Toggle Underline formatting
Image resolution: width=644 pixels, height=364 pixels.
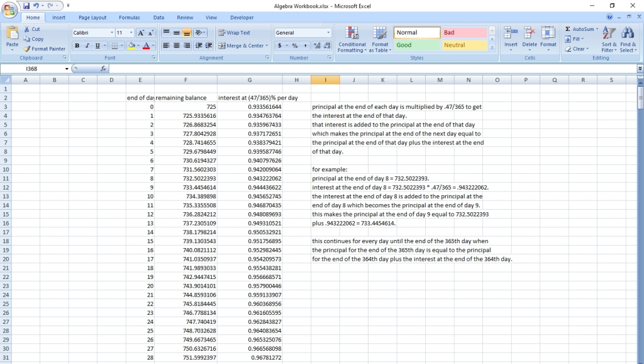click(97, 45)
